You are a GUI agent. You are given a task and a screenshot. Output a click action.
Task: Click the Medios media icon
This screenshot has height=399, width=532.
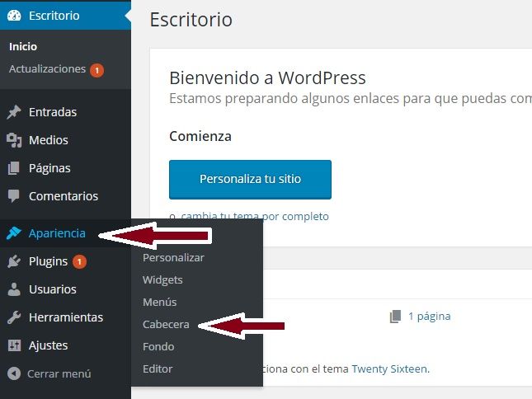tap(14, 140)
